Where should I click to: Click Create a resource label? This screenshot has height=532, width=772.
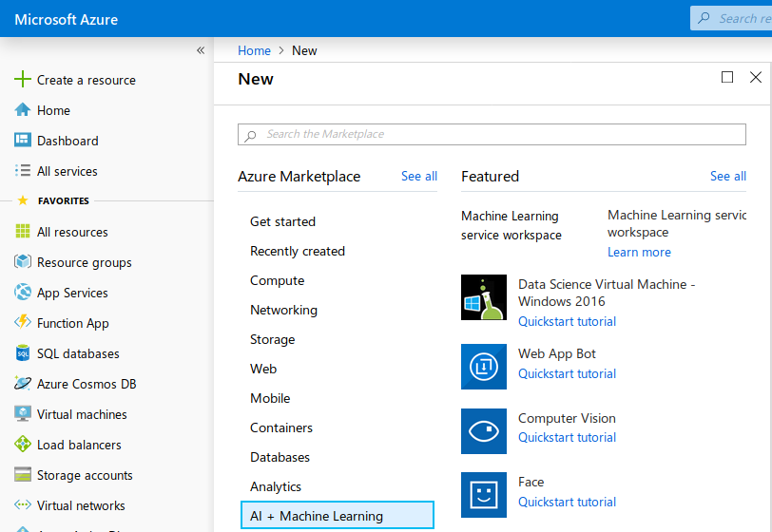coord(87,80)
